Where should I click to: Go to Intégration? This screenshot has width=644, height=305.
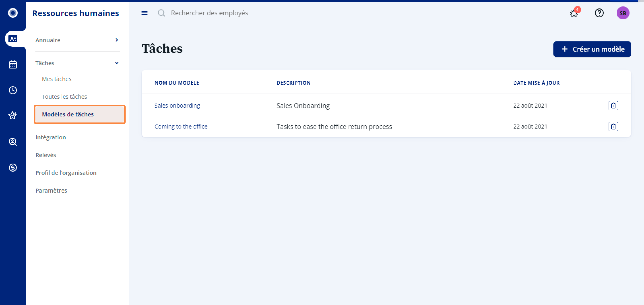coord(51,137)
